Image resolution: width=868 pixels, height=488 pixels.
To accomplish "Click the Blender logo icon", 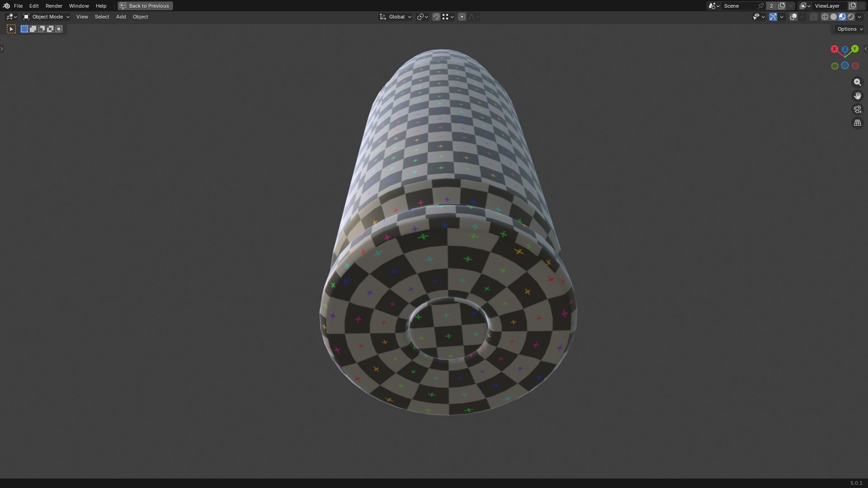I will point(6,6).
